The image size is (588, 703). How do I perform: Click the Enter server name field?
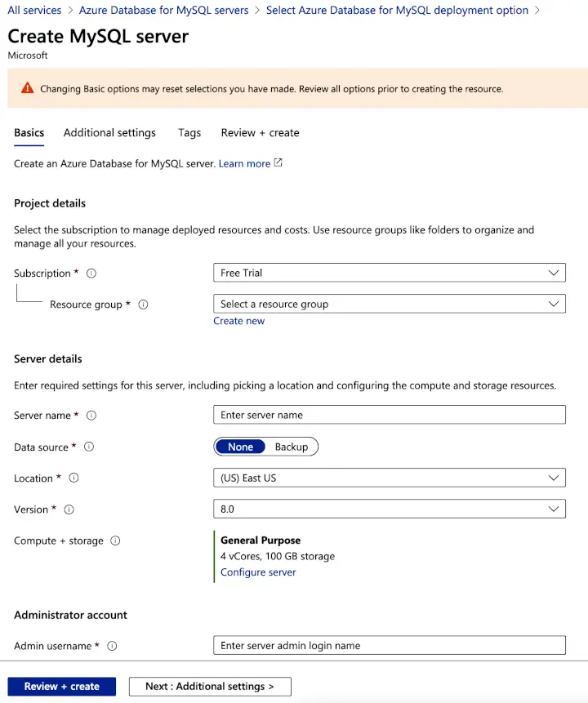[389, 415]
